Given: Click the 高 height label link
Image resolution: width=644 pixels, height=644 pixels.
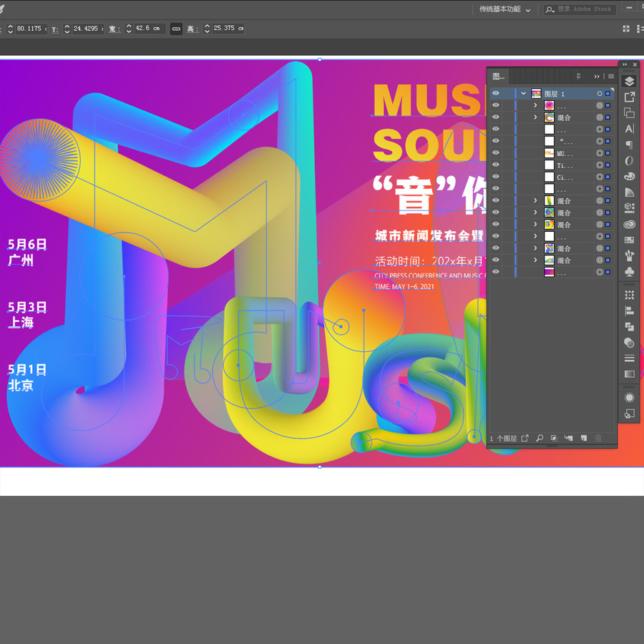Looking at the screenshot, I should coord(192,29).
